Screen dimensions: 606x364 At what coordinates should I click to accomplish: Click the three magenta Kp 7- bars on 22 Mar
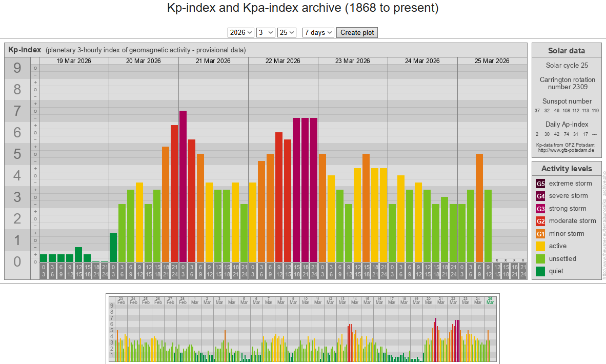point(305,190)
